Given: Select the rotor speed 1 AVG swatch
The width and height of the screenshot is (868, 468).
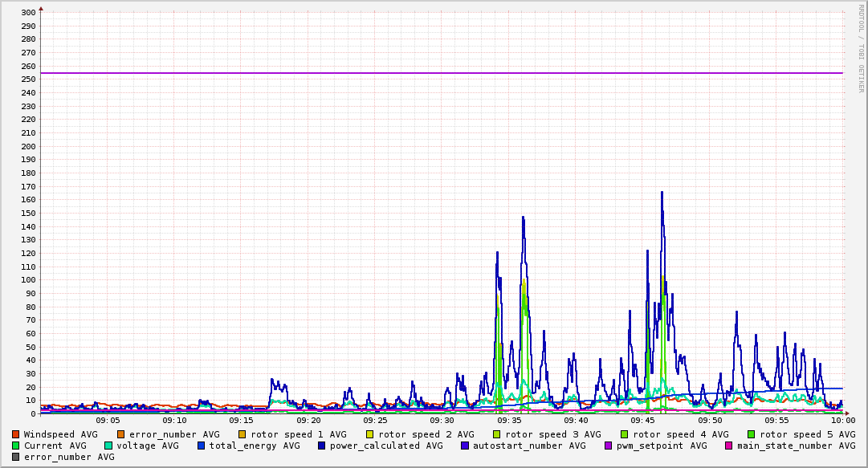Looking at the screenshot, I should point(242,434).
